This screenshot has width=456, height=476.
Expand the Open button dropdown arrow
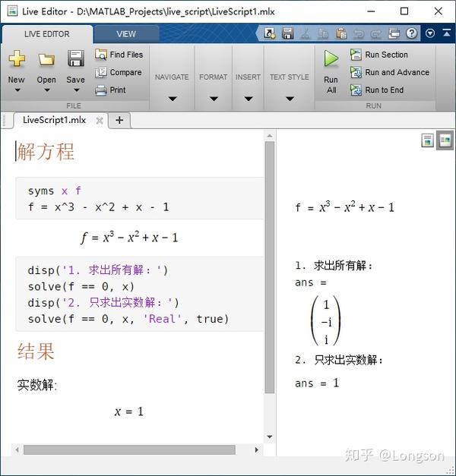(x=47, y=90)
